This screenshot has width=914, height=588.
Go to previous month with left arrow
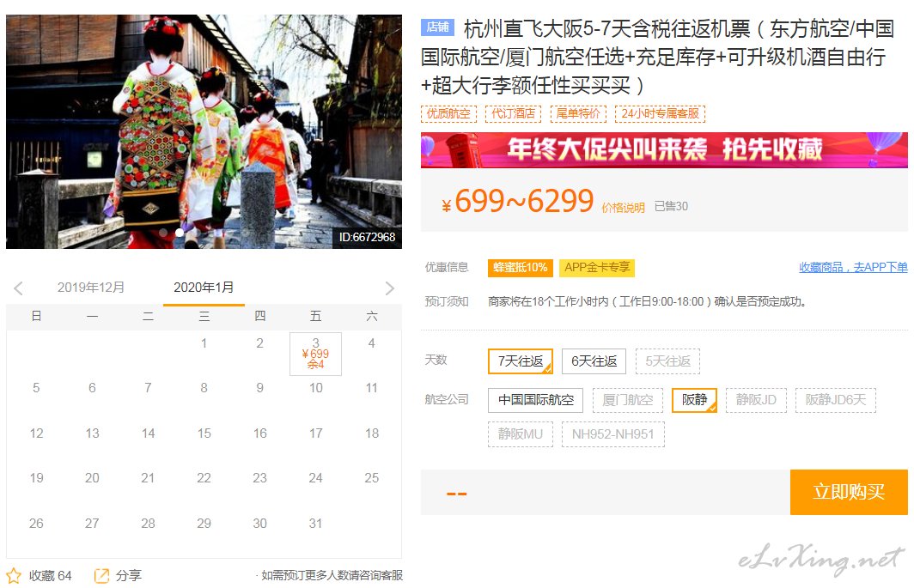[x=19, y=288]
